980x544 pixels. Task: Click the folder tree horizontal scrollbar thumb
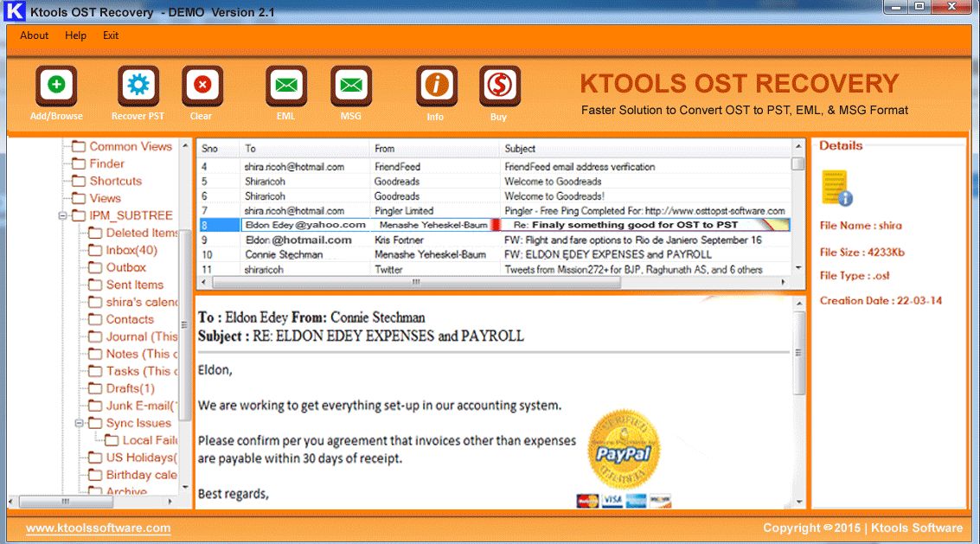coord(66,502)
